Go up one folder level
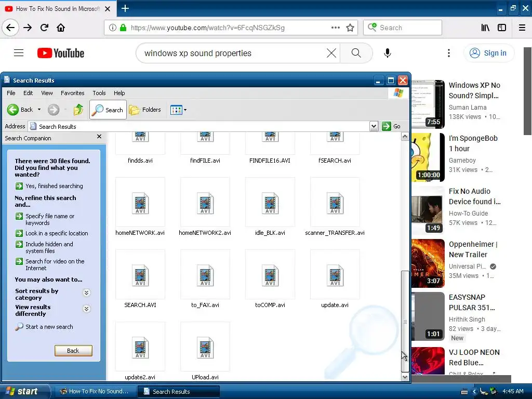532x399 pixels. [x=78, y=110]
